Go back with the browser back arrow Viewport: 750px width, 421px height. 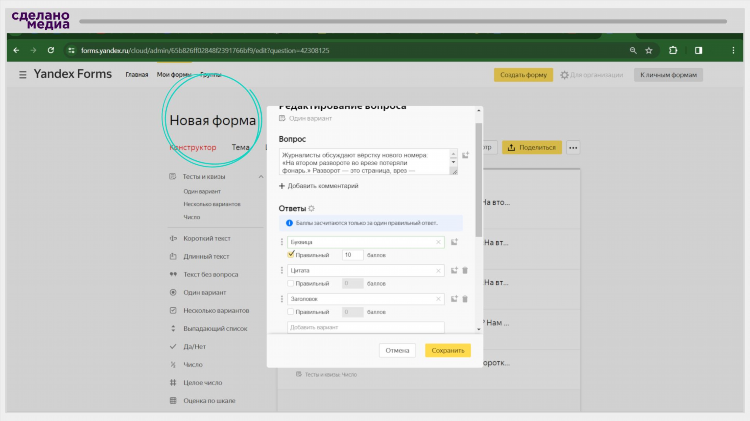tap(16, 50)
